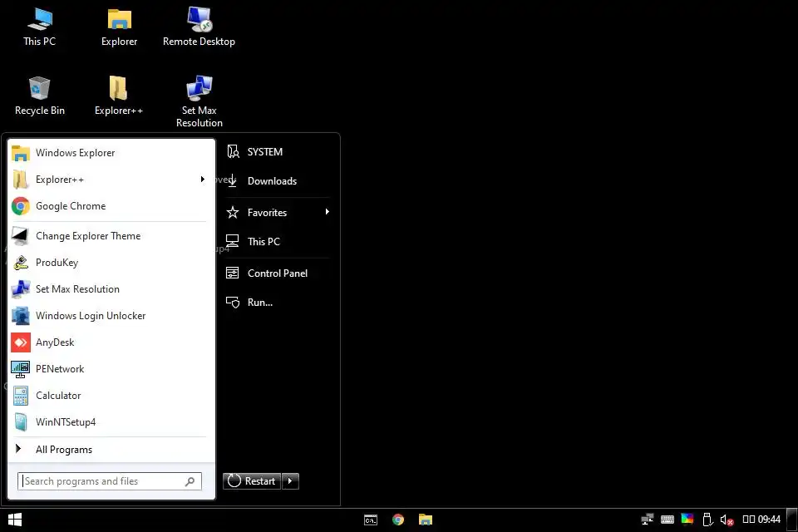Open Downloads in the Start menu

pyautogui.click(x=278, y=180)
